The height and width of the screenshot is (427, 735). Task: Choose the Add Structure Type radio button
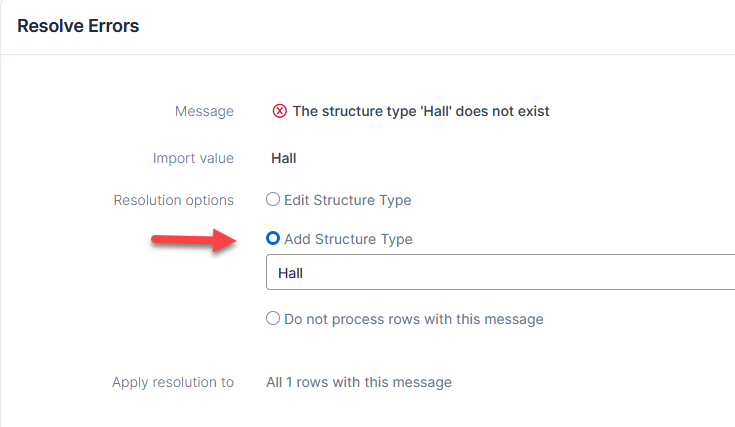pos(273,238)
